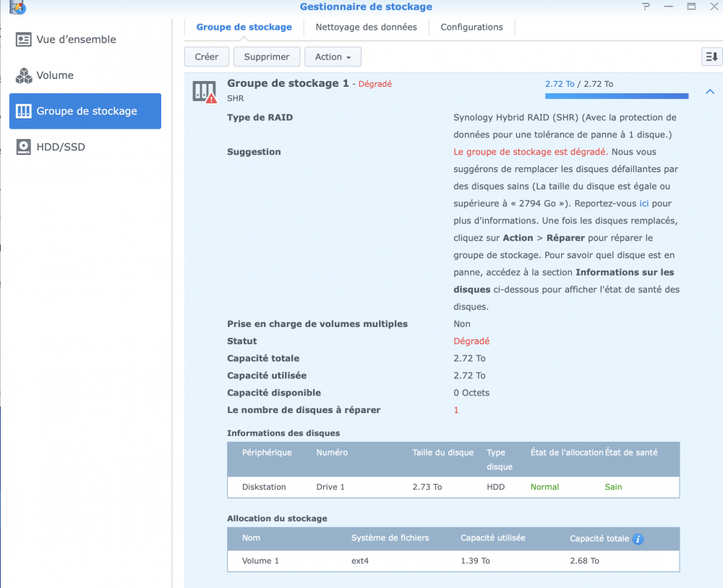Open the Action dropdown menu
Viewport: 723px width, 588px height.
coord(333,56)
